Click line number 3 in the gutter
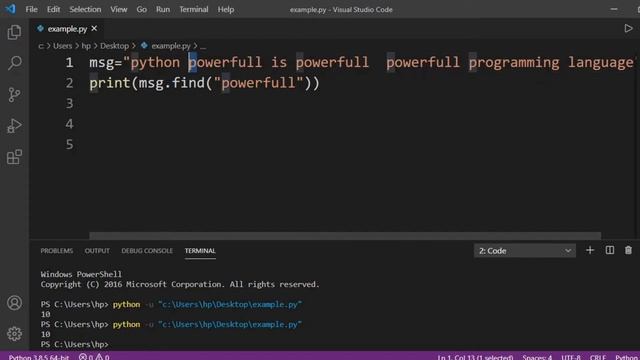640x360 pixels. (69, 103)
